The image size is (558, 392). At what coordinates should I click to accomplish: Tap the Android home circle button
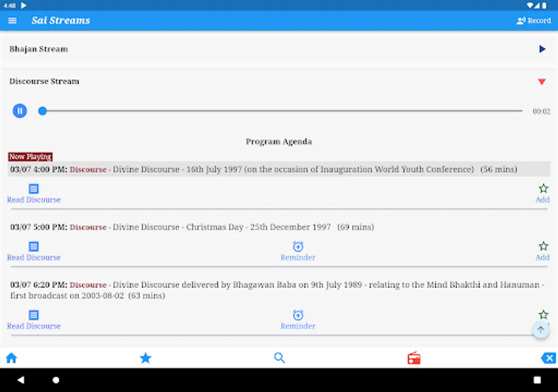pos(56,380)
